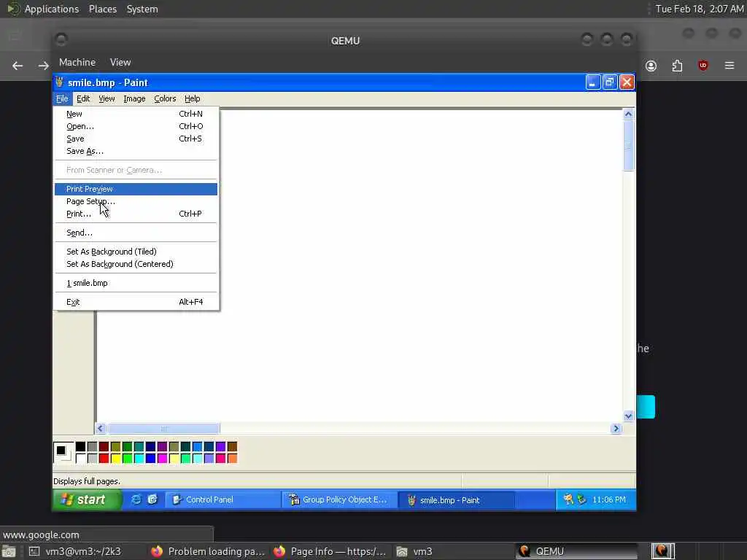Click Exit in the File menu

click(x=136, y=302)
